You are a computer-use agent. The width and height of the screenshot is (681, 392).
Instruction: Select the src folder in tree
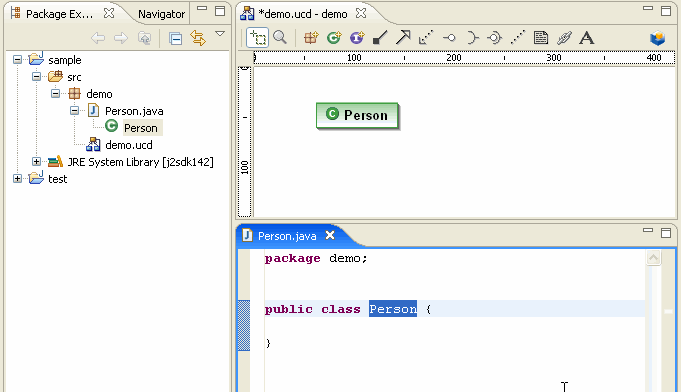(74, 77)
